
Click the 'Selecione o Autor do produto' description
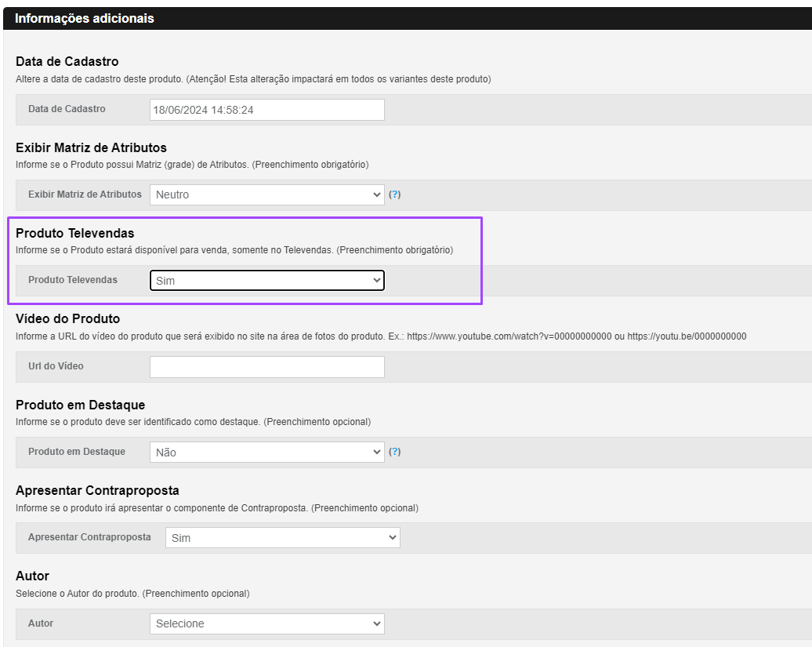pyautogui.click(x=132, y=594)
